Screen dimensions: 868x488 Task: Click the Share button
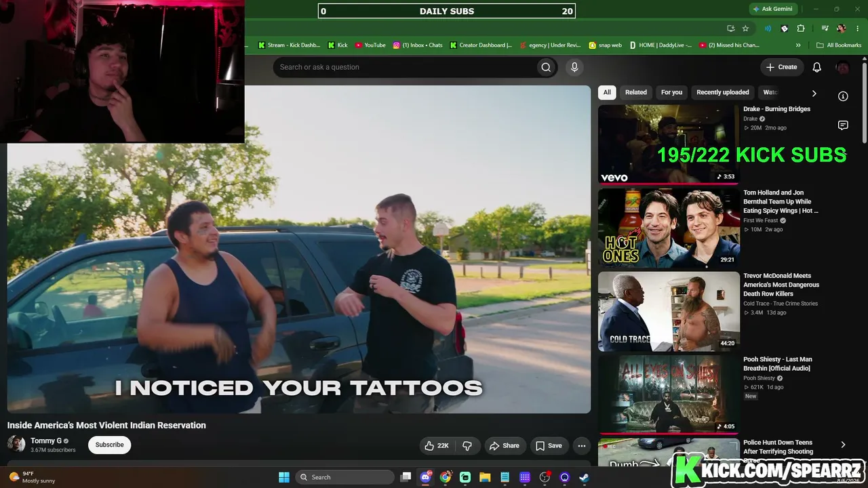click(x=505, y=445)
